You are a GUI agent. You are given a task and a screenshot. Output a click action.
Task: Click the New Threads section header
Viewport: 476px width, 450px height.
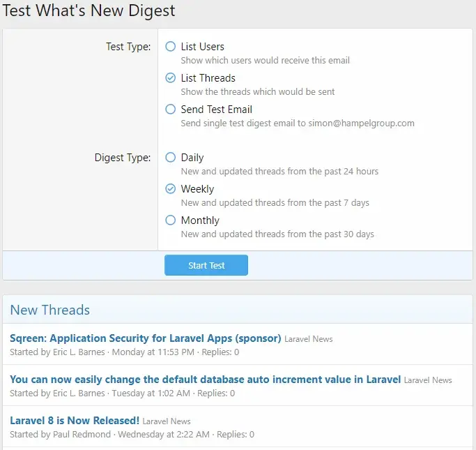tap(50, 310)
